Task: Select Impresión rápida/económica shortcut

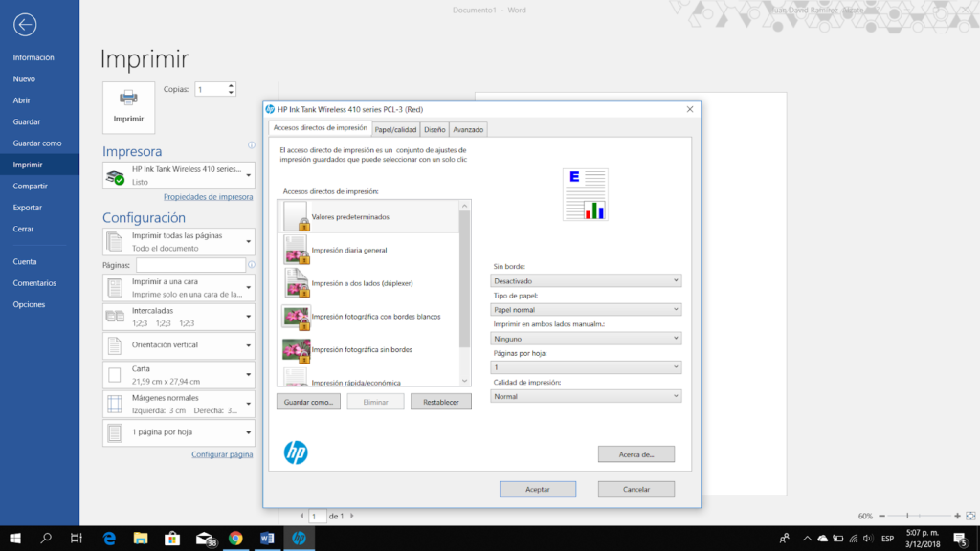Action: pyautogui.click(x=368, y=379)
